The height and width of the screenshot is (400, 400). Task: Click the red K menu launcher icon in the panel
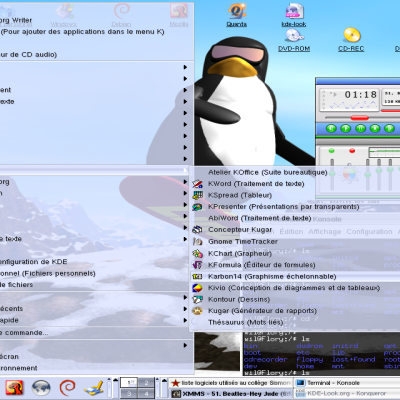pos(14,387)
